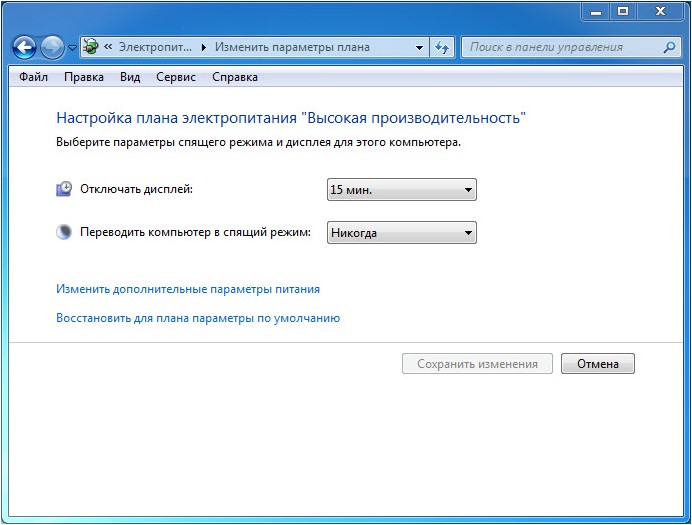Click Восстановить для плана параметры по умолчанию

coord(198,318)
